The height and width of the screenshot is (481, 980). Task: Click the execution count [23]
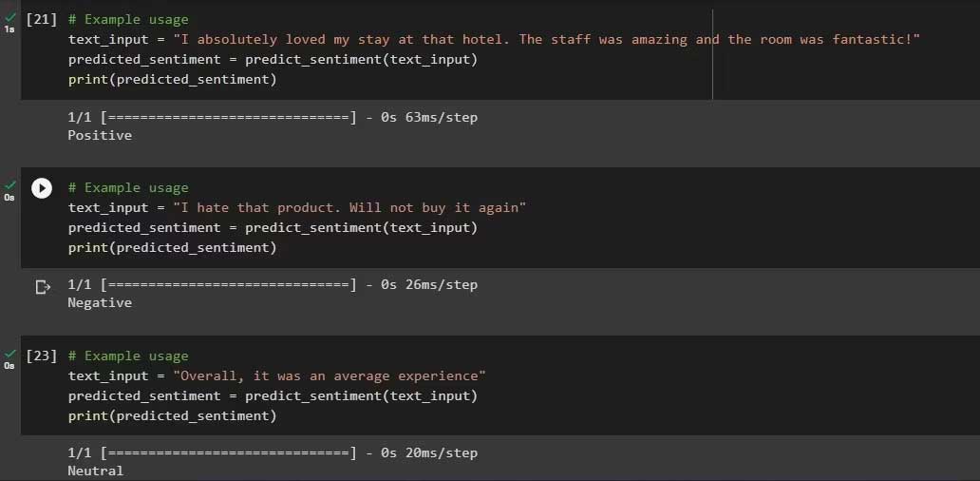pyautogui.click(x=42, y=356)
